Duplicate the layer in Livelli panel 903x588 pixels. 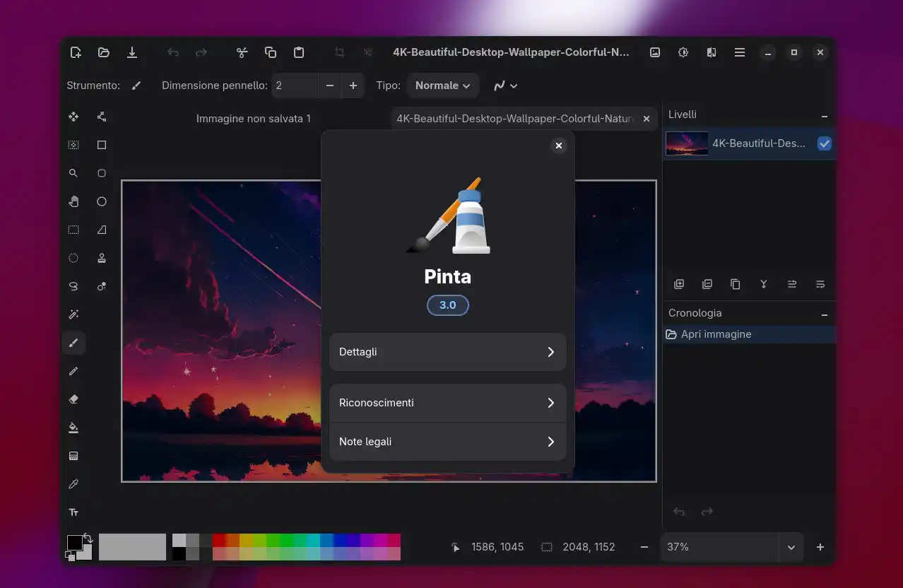pyautogui.click(x=736, y=284)
